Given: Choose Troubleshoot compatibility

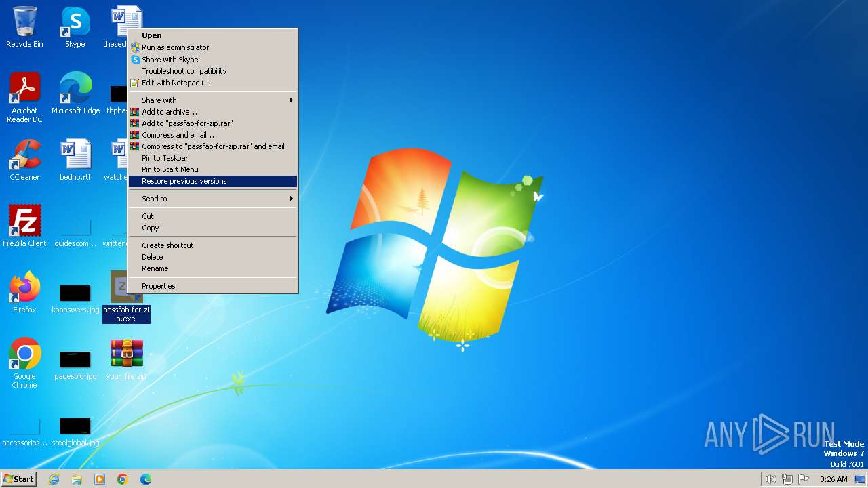Looking at the screenshot, I should (213, 71).
